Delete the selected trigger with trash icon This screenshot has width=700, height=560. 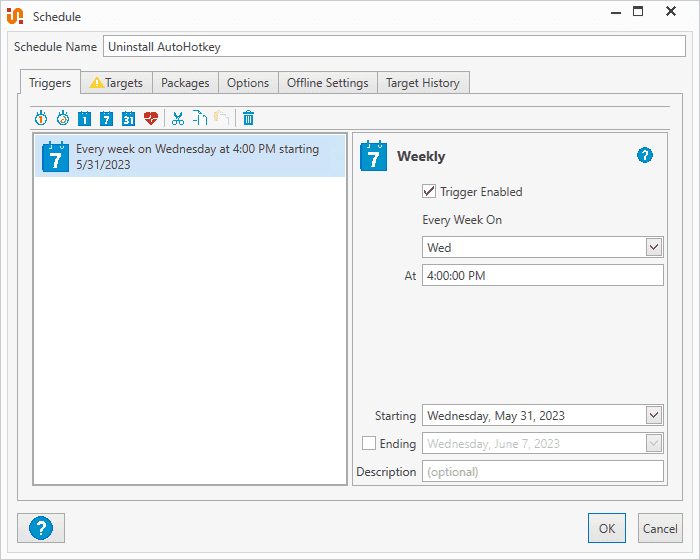click(248, 118)
